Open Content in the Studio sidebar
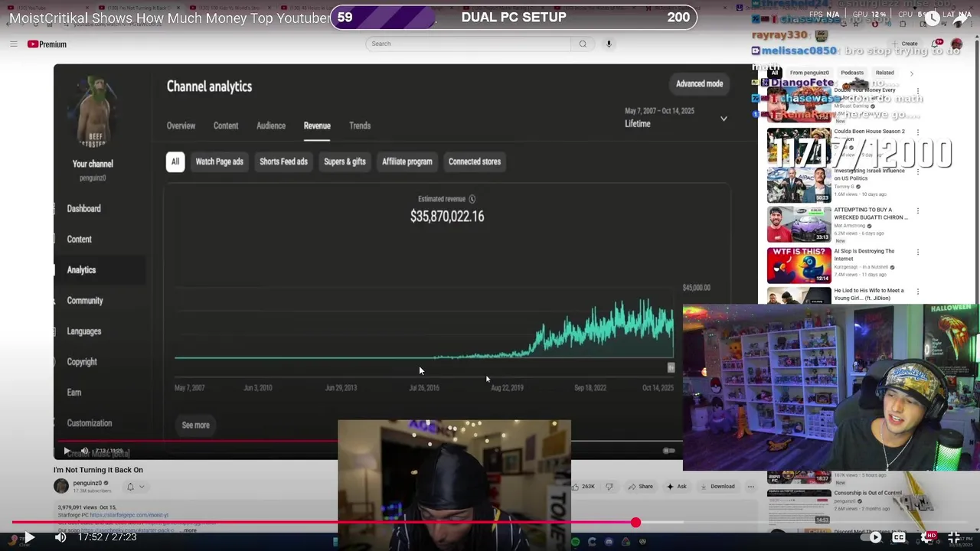980x551 pixels. [x=79, y=239]
